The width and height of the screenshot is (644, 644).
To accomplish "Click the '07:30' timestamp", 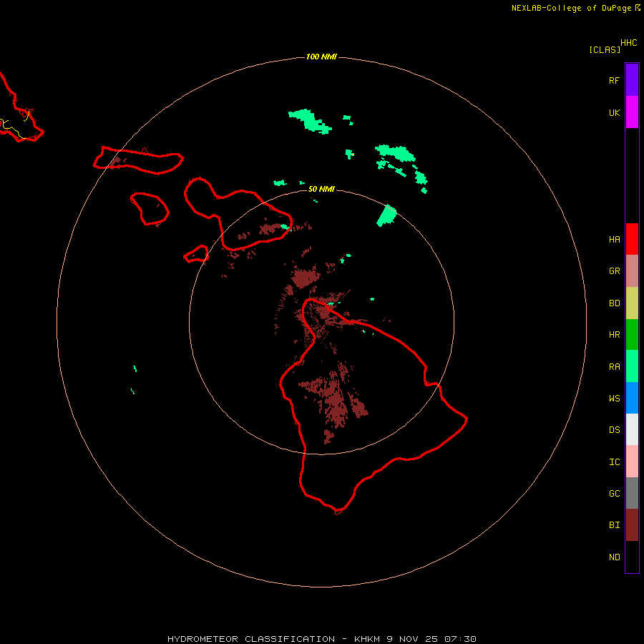I will click(460, 639).
